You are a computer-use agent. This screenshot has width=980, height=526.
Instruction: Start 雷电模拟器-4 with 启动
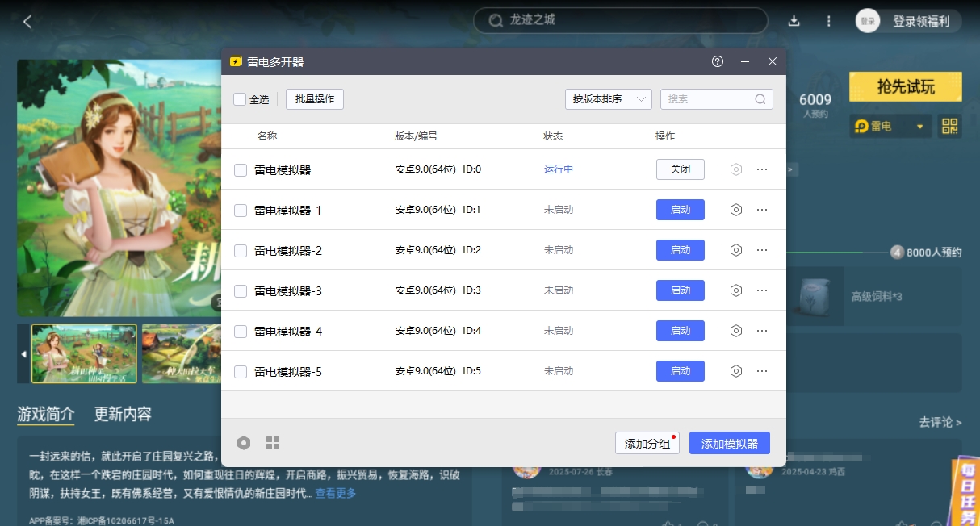(681, 331)
